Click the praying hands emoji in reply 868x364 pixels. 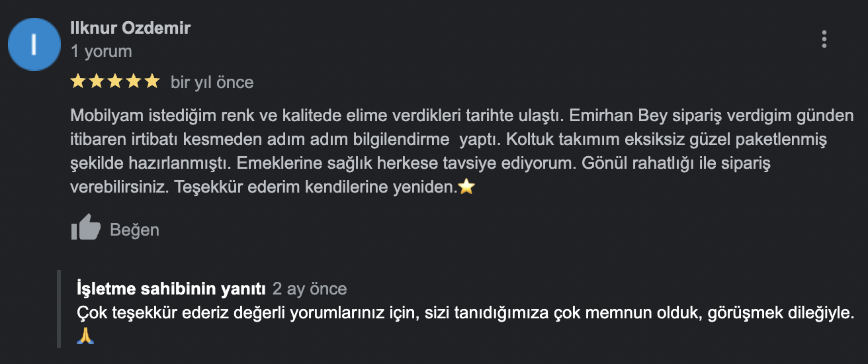pos(86,336)
